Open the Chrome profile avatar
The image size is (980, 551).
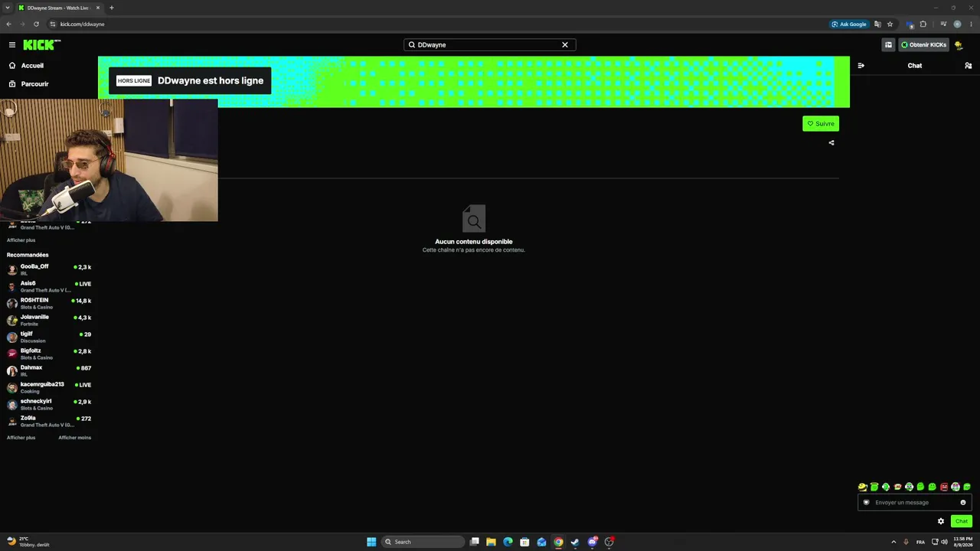coord(957,24)
